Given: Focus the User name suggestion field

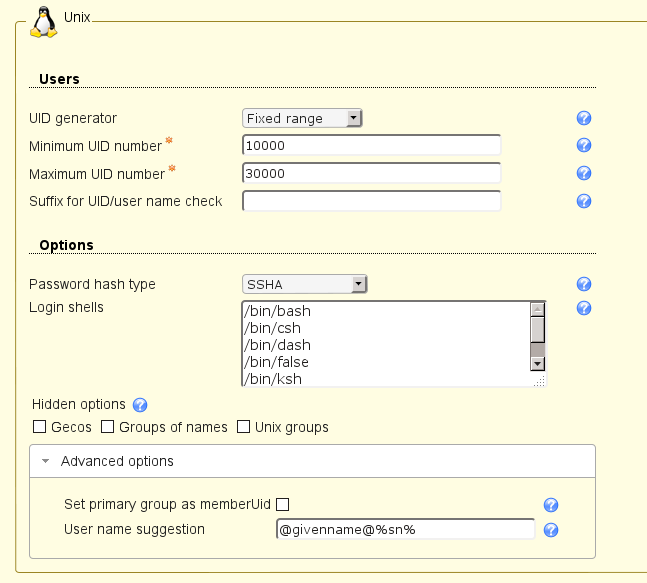Looking at the screenshot, I should 405,529.
